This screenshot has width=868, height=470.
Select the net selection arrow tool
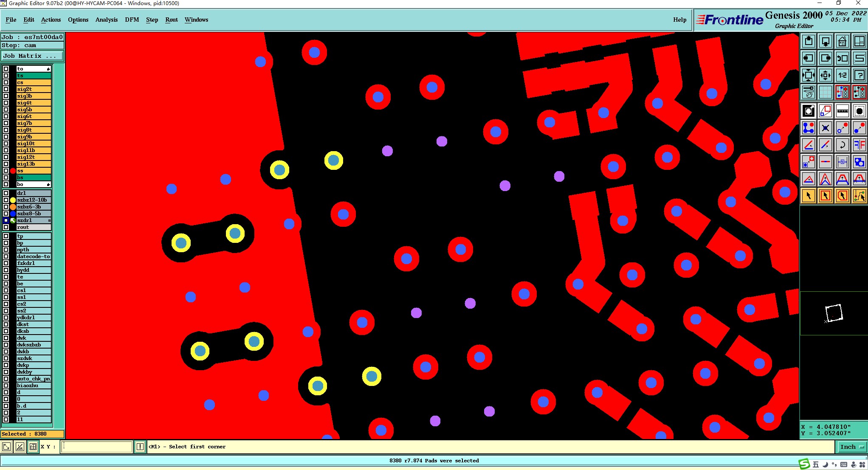[859, 196]
